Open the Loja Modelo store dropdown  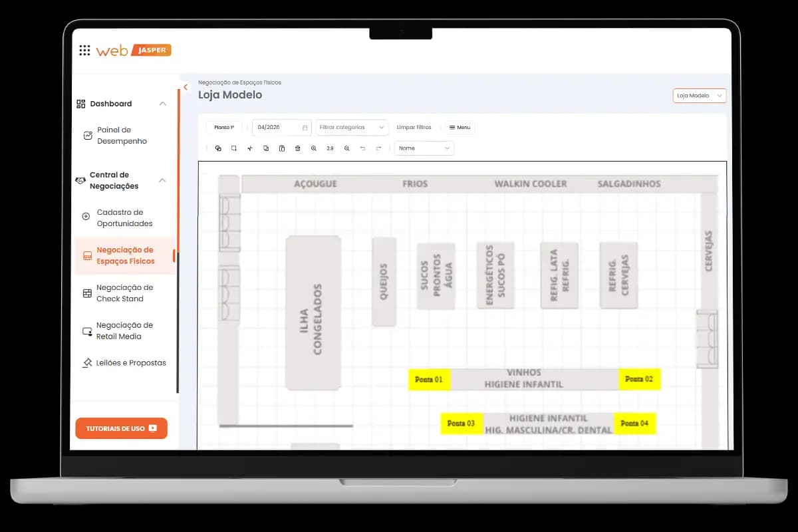click(x=700, y=96)
